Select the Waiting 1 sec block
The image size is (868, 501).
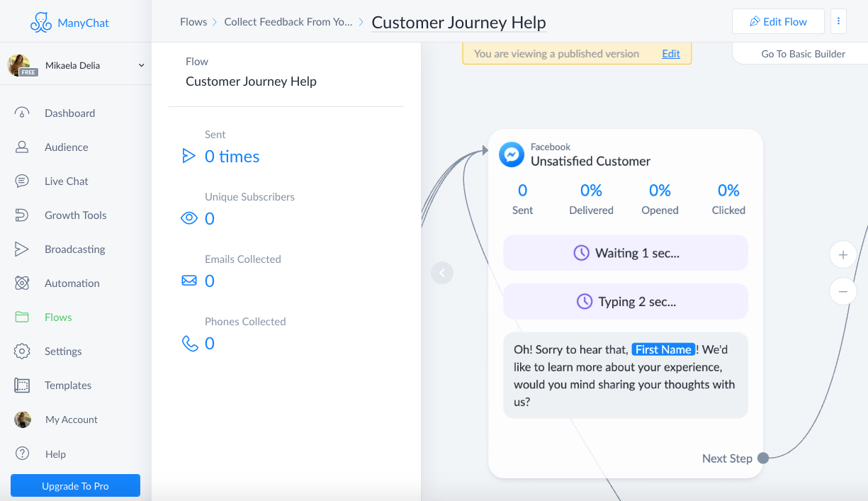626,253
